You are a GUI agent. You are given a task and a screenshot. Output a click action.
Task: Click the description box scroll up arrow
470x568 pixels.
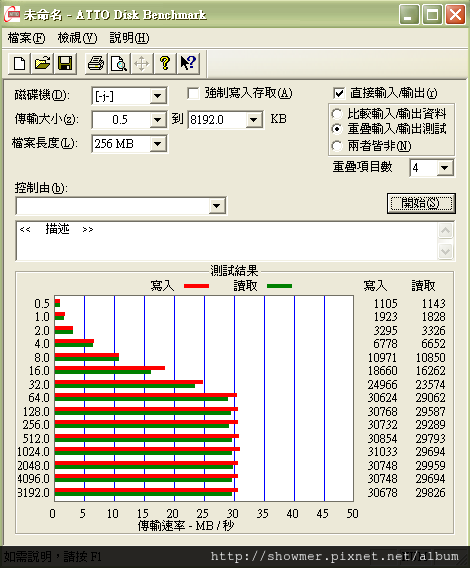[445, 230]
